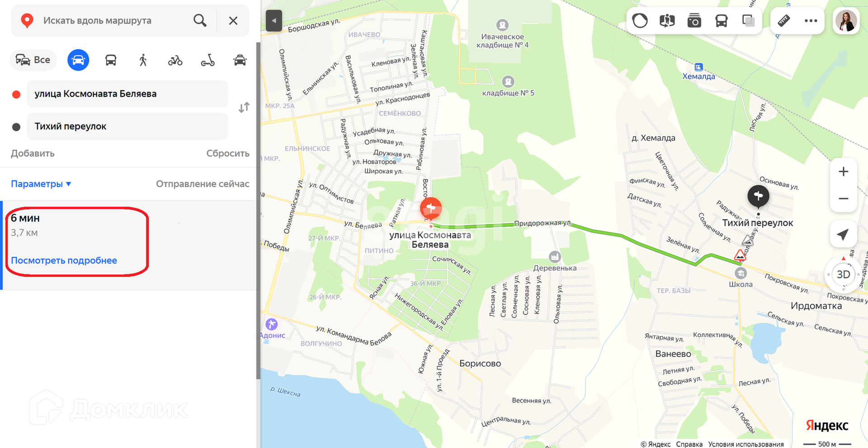Select the car route mode icon
The width and height of the screenshot is (868, 448).
click(x=78, y=60)
